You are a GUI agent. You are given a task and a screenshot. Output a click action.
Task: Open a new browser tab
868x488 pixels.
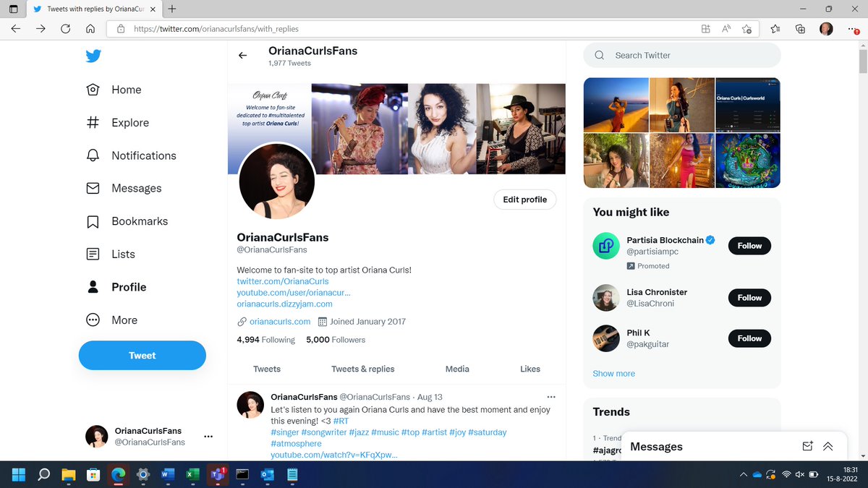point(171,9)
